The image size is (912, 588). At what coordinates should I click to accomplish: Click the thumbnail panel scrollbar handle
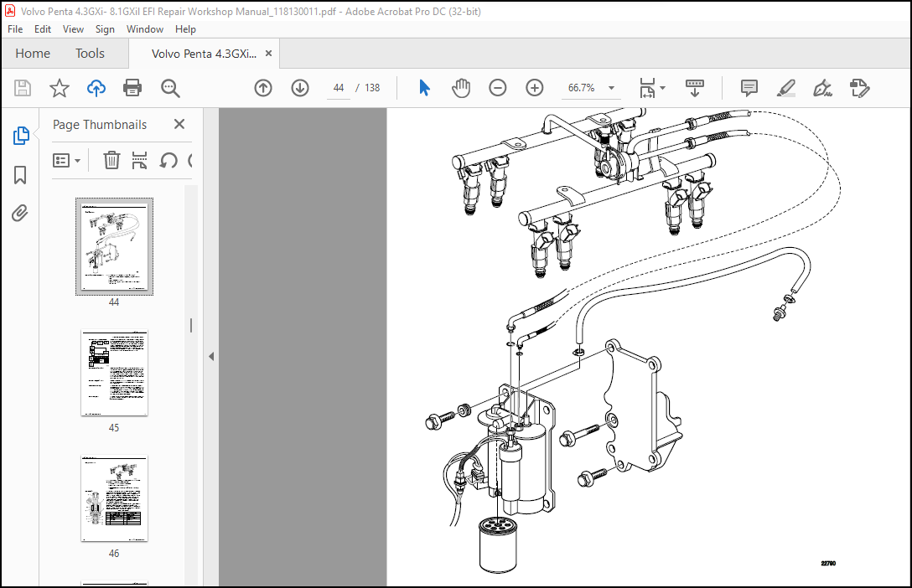pyautogui.click(x=191, y=325)
